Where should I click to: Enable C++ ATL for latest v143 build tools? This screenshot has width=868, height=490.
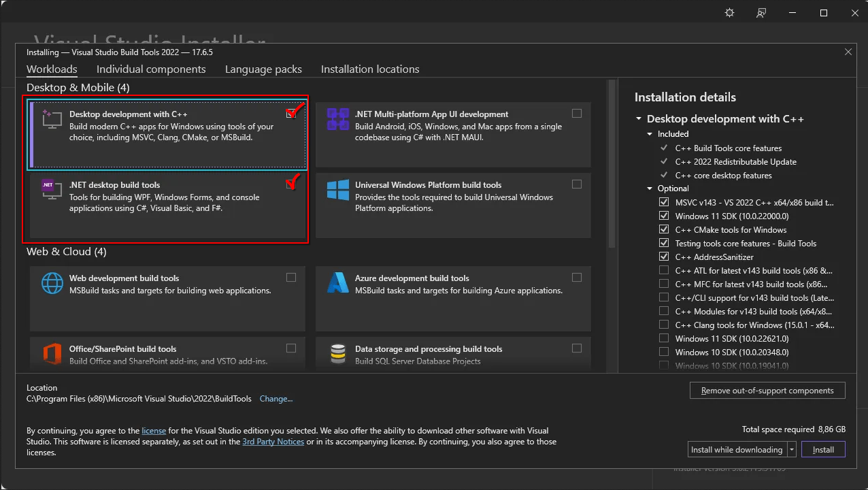pos(664,270)
